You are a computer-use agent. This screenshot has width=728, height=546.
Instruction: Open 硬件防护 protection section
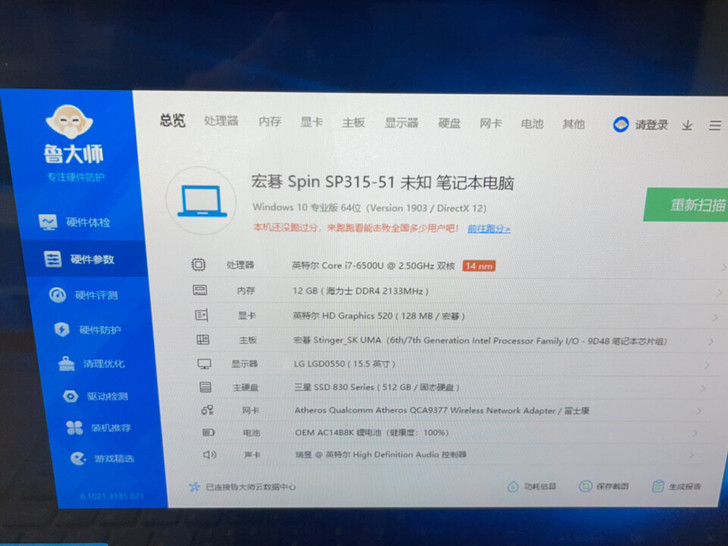[x=88, y=330]
